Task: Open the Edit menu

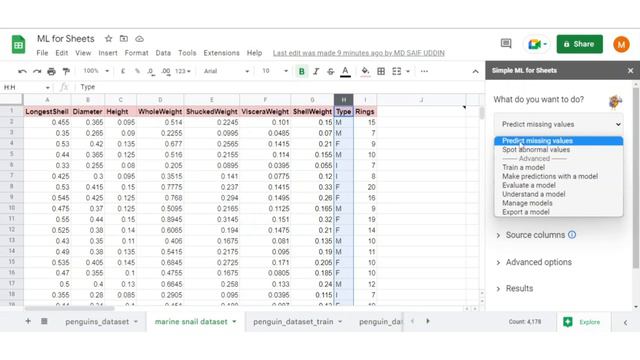Action: tap(62, 53)
